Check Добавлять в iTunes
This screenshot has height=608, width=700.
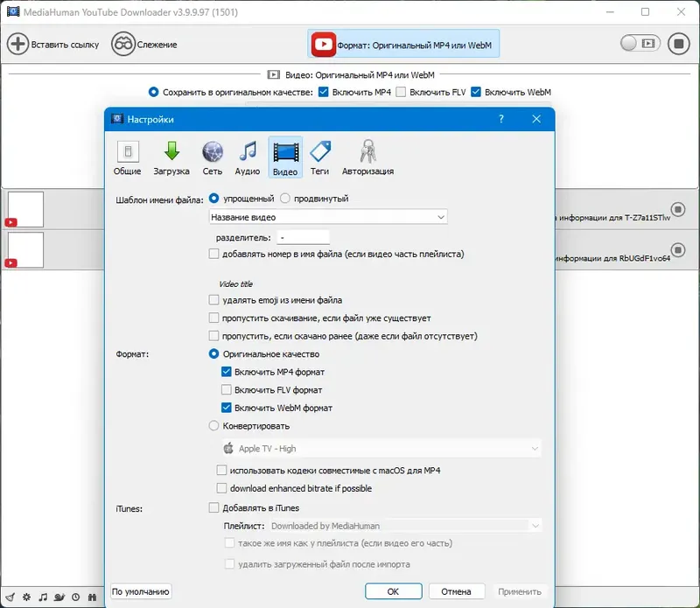213,507
